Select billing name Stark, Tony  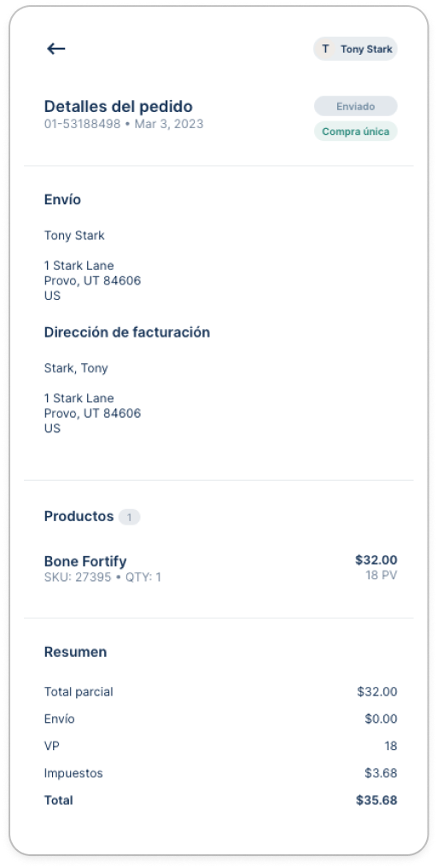pyautogui.click(x=76, y=368)
